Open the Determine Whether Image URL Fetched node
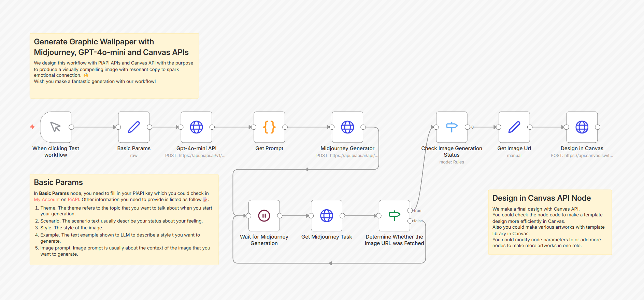The width and height of the screenshot is (644, 300). coord(394,216)
